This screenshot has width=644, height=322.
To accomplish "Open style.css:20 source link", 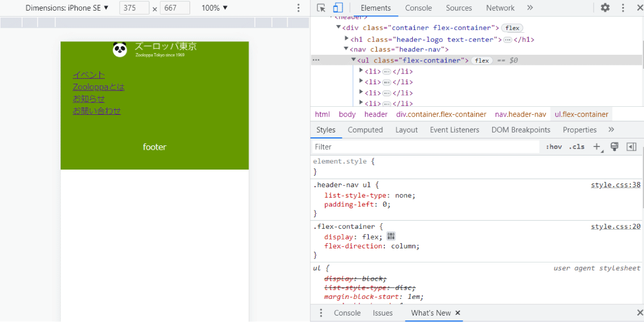I will tap(616, 226).
